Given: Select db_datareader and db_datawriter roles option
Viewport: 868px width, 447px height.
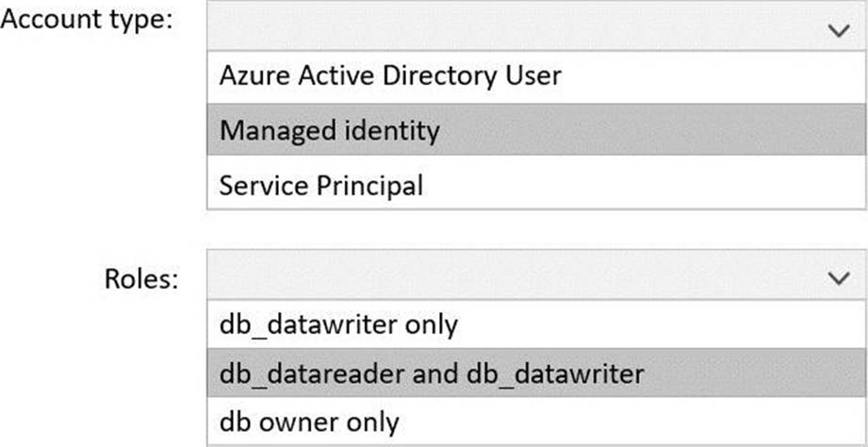Looking at the screenshot, I should 432,373.
